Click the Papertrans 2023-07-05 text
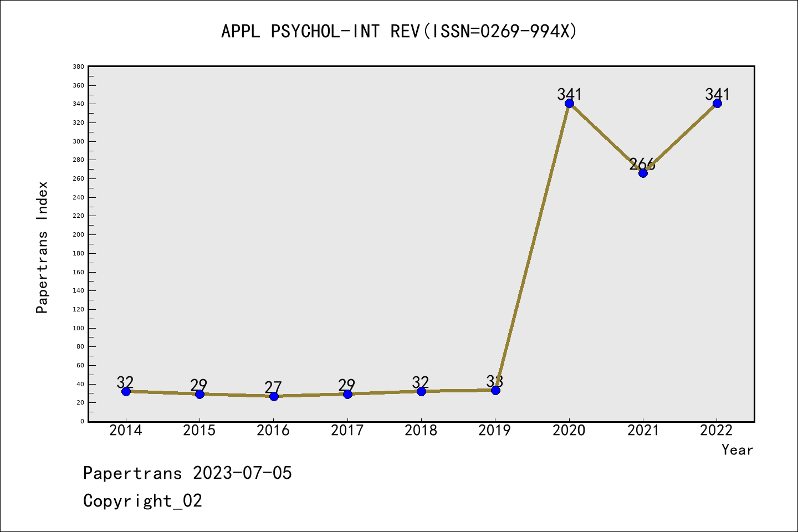Viewport: 798px width, 532px height. click(187, 473)
